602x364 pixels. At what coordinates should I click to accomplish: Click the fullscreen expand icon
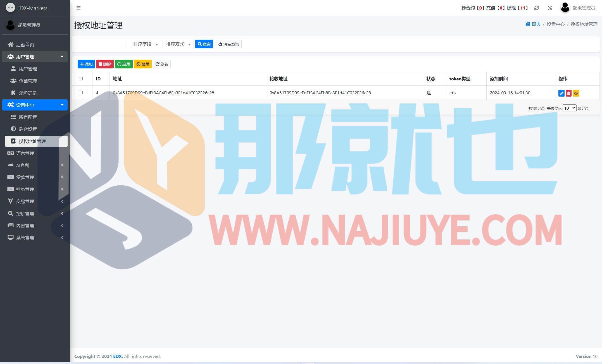pyautogui.click(x=549, y=8)
